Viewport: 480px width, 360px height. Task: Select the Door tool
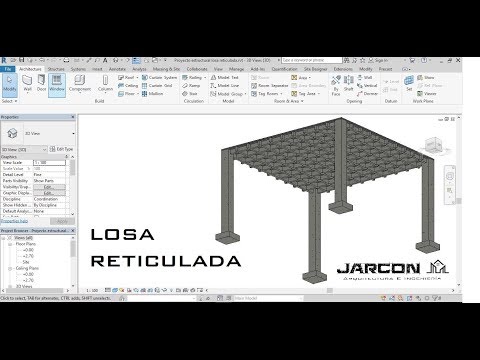pos(41,83)
